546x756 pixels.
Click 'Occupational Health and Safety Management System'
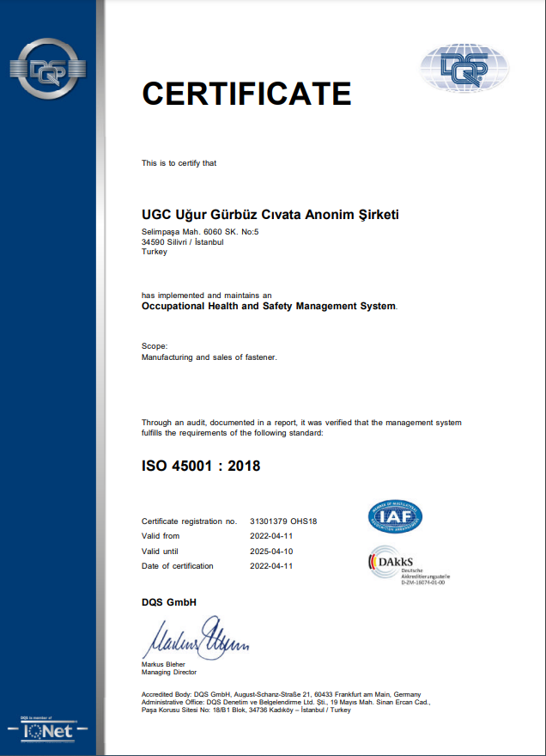pyautogui.click(x=269, y=306)
